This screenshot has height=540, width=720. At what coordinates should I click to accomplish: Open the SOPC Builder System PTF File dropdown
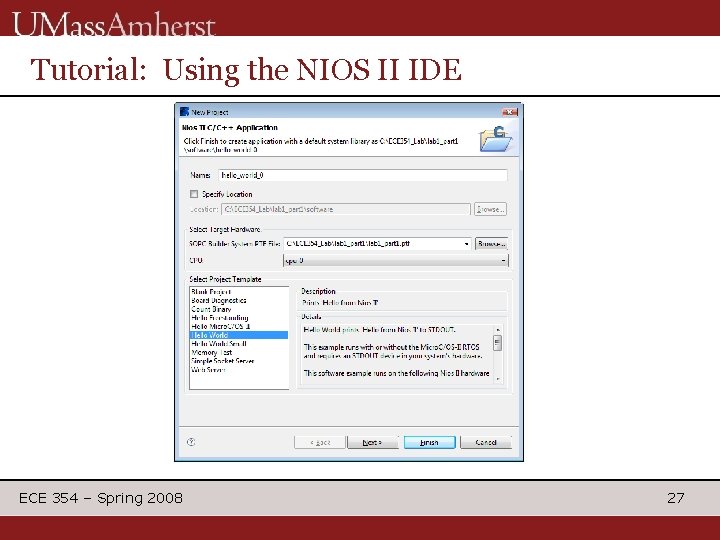pyautogui.click(x=467, y=243)
